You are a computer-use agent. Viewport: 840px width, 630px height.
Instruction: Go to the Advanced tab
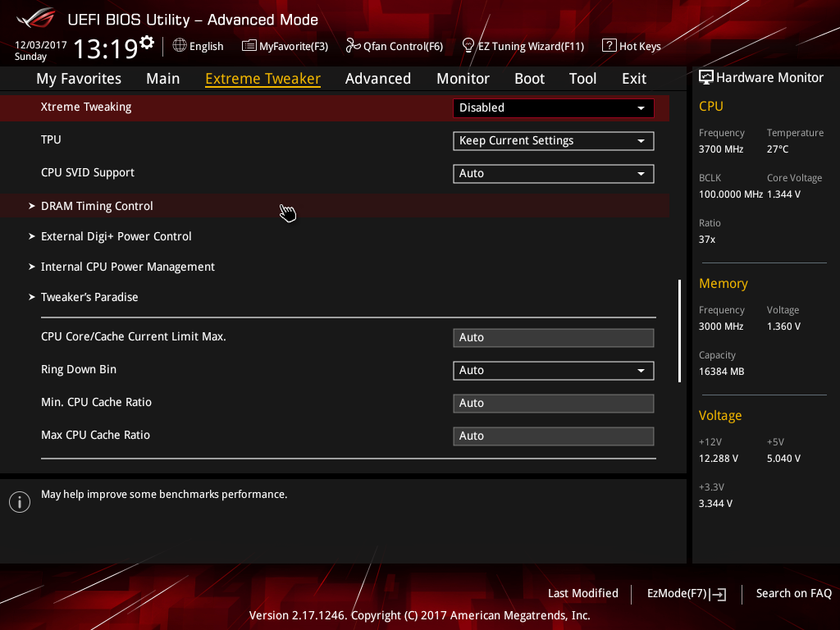[378, 79]
